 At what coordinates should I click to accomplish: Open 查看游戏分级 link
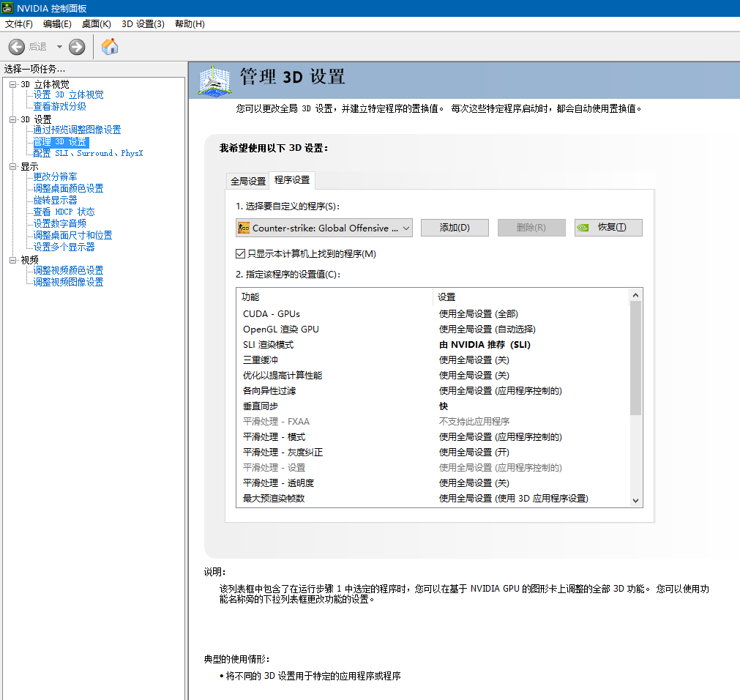coord(59,107)
